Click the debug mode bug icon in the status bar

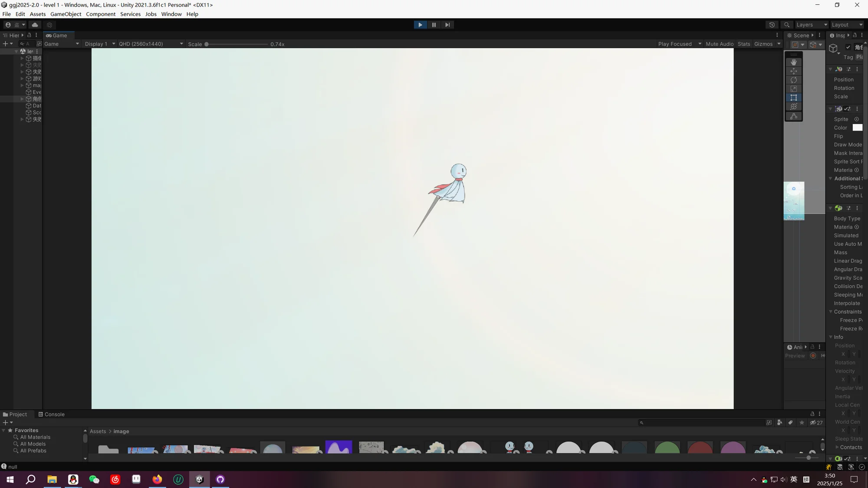coord(829,467)
